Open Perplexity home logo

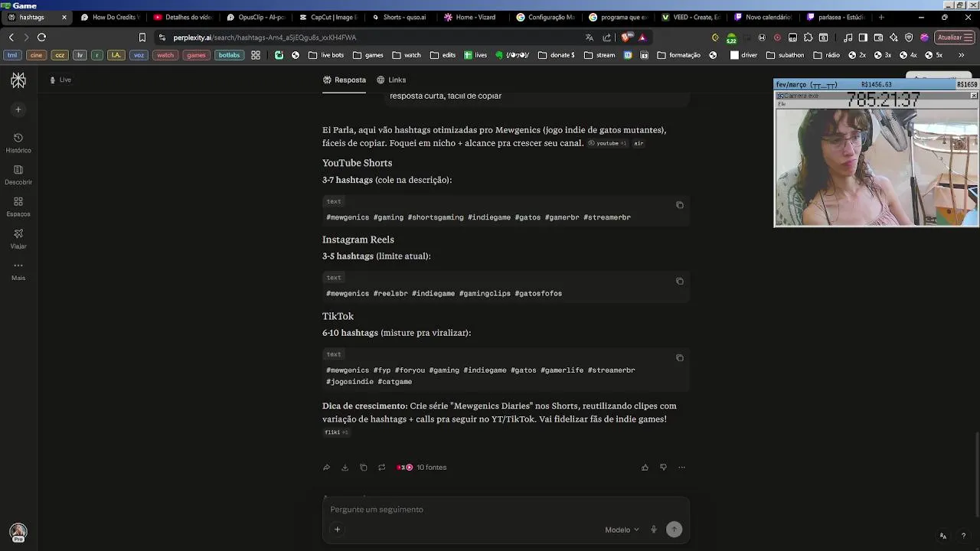pos(18,80)
